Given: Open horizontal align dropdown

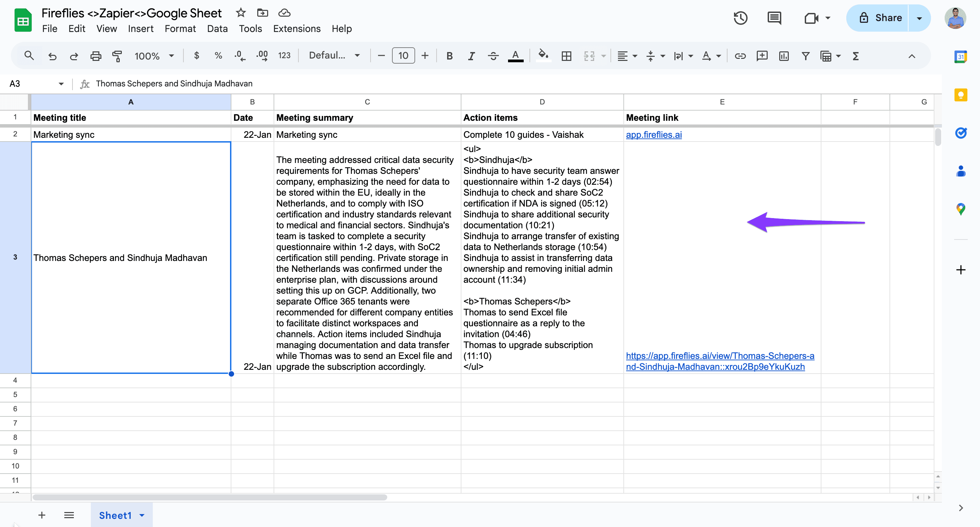Looking at the screenshot, I should click(x=627, y=56).
